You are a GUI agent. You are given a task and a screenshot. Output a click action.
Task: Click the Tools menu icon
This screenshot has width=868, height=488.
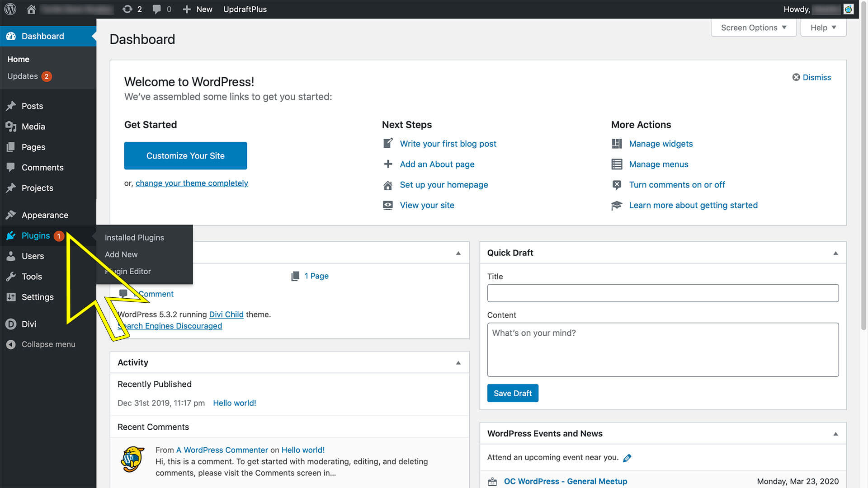[x=11, y=276]
